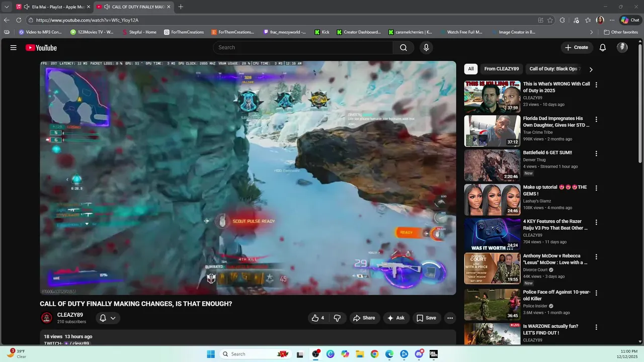The height and width of the screenshot is (362, 644).
Task: Click the main video player
Action: pyautogui.click(x=248, y=178)
